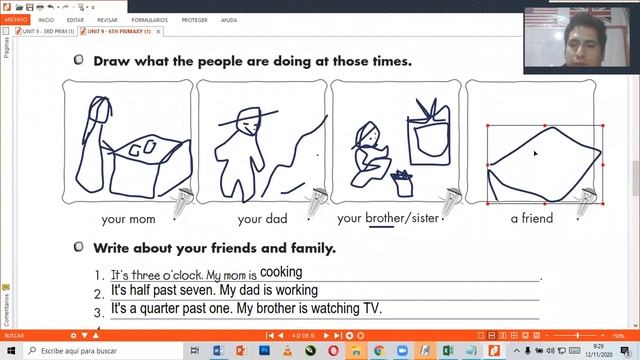The height and width of the screenshot is (360, 640).
Task: Open VLC media player from the taskbar
Action: click(287, 351)
